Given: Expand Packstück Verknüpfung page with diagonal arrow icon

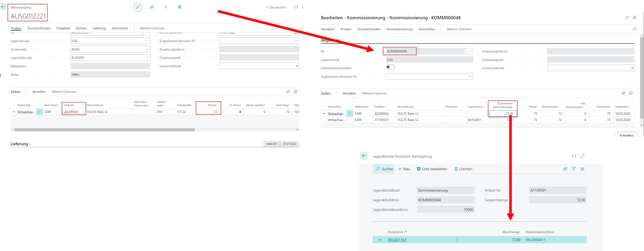Looking at the screenshot, I should [583, 156].
